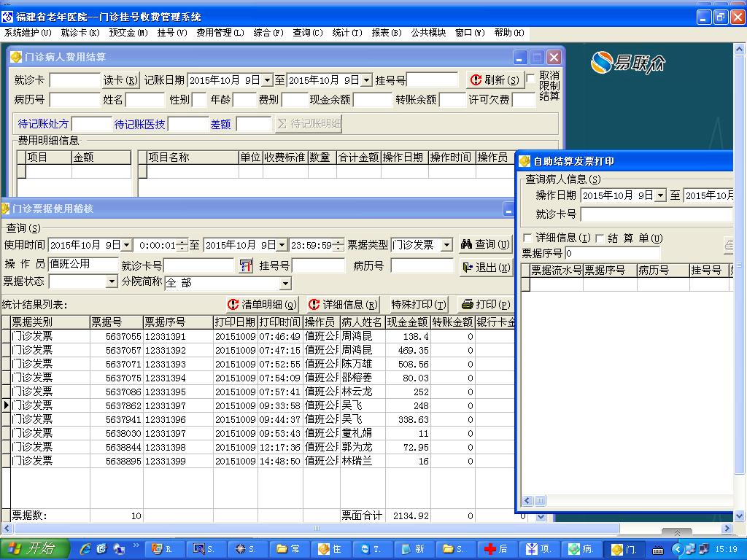Open the 分院简称 全部 dropdown
This screenshot has width=747, height=560.
[x=285, y=284]
